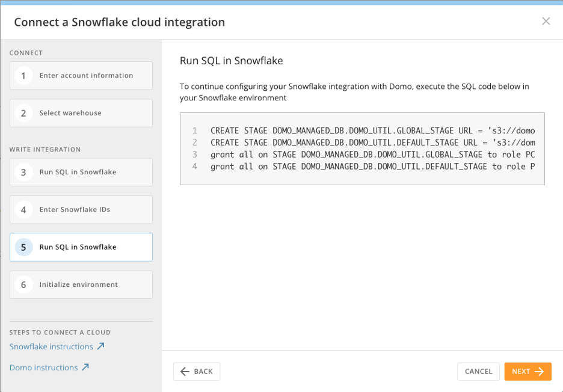The image size is (563, 392).
Task: Click the grant all DEFAULT_STAGE code line
Action: [x=372, y=167]
